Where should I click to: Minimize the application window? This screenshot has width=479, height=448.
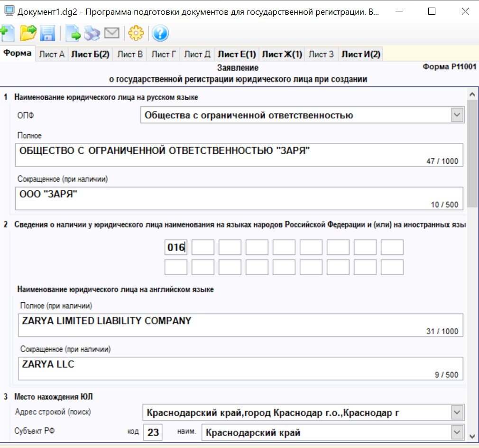tap(399, 11)
